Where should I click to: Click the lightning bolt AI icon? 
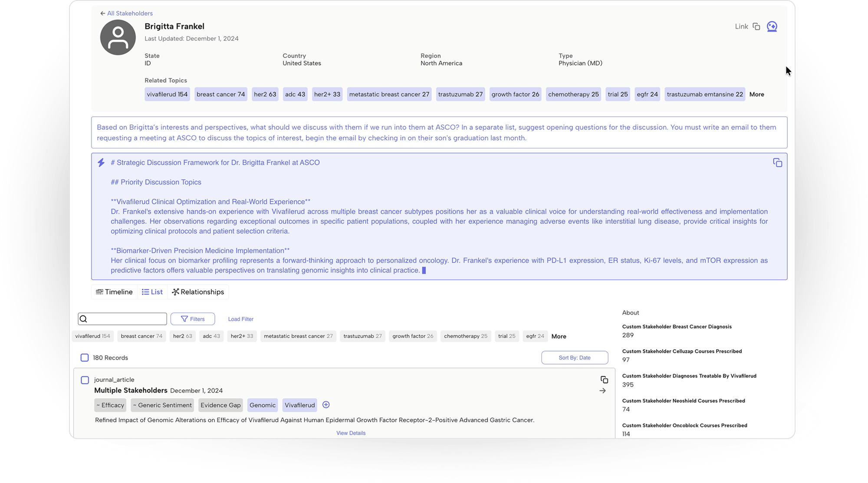tap(101, 163)
